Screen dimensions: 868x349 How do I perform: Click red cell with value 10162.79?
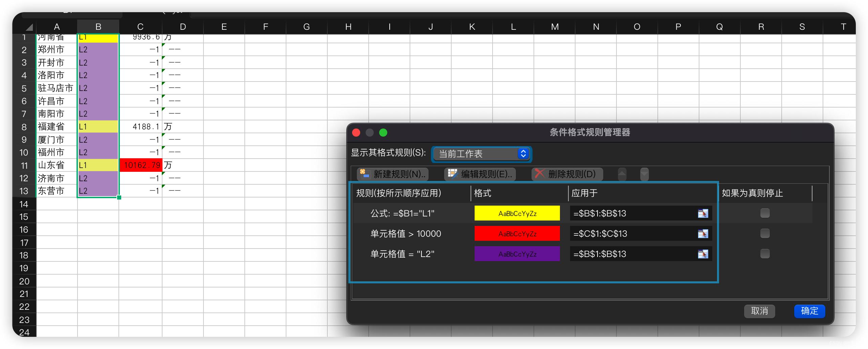(141, 165)
